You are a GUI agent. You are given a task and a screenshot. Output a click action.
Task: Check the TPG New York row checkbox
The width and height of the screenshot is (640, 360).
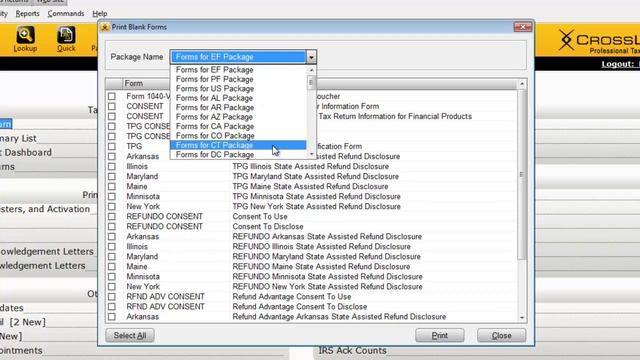pyautogui.click(x=111, y=207)
